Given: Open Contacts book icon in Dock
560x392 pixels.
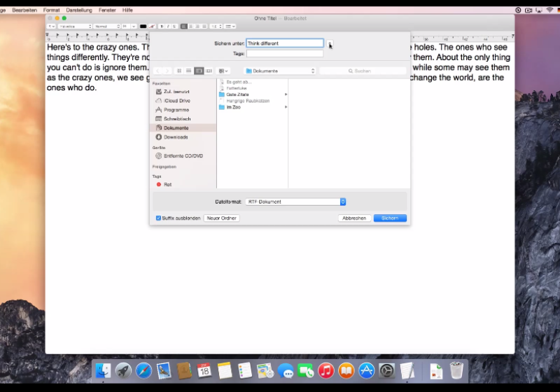Looking at the screenshot, I should tap(184, 370).
